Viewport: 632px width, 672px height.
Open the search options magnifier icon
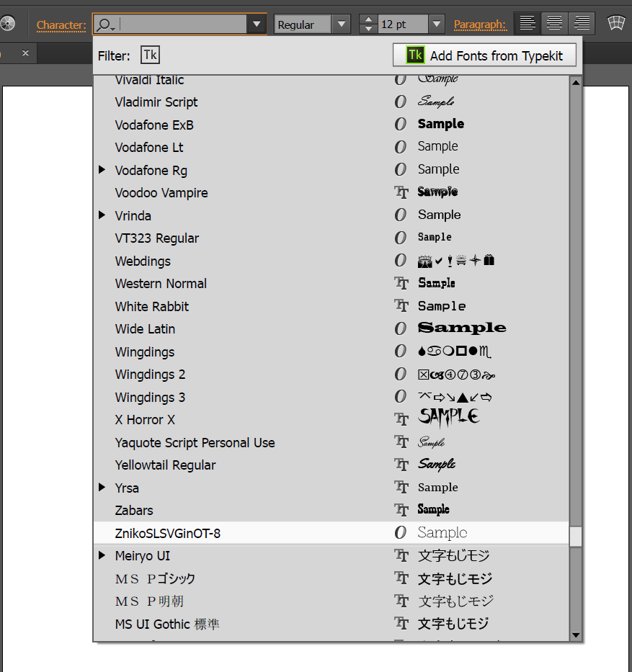[x=105, y=24]
